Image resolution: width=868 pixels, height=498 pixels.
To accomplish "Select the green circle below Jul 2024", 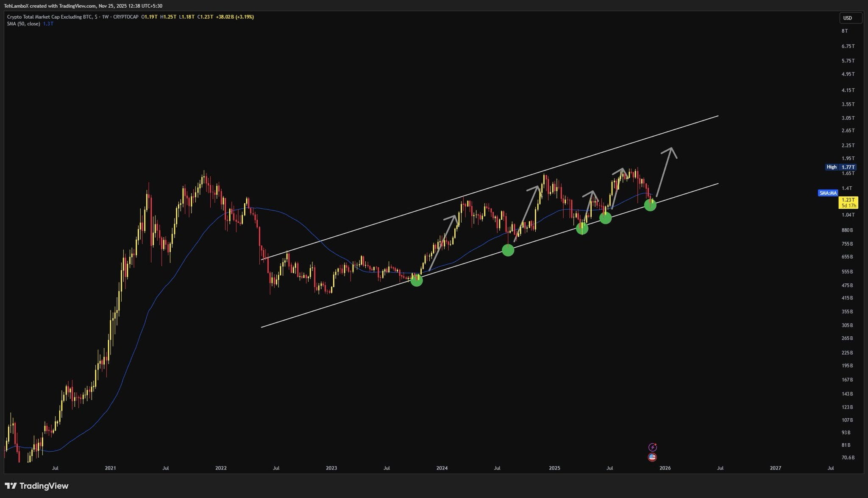I will pyautogui.click(x=508, y=250).
